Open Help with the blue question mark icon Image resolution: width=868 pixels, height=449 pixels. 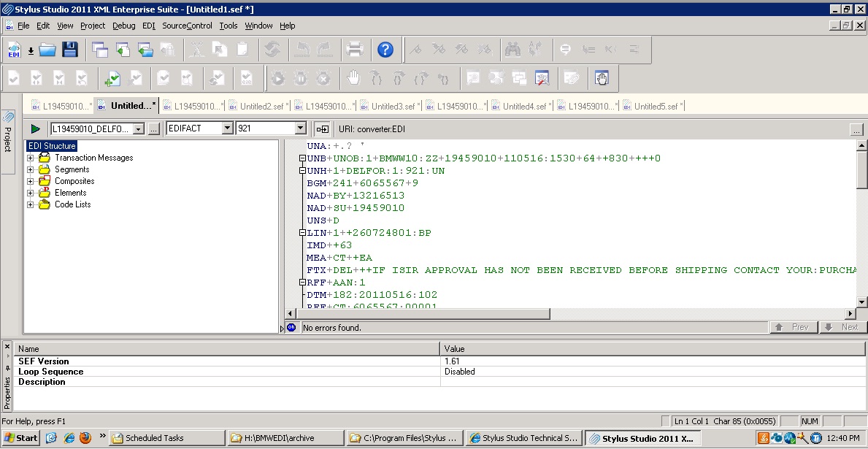pos(385,50)
